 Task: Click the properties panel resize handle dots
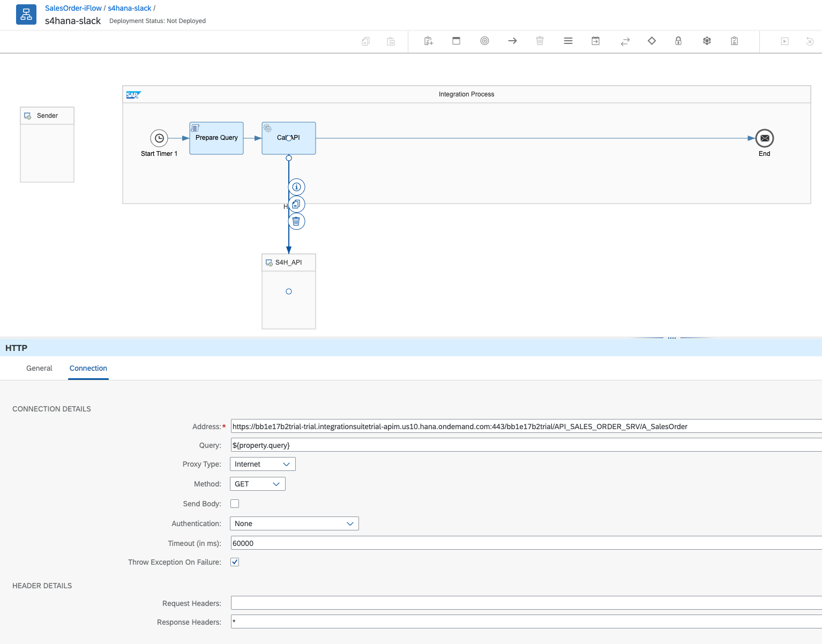672,338
